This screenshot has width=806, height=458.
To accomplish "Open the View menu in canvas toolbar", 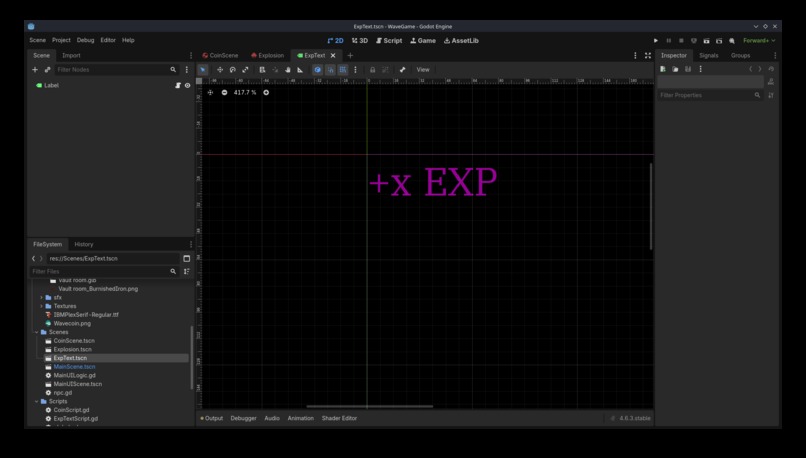I will coord(423,69).
